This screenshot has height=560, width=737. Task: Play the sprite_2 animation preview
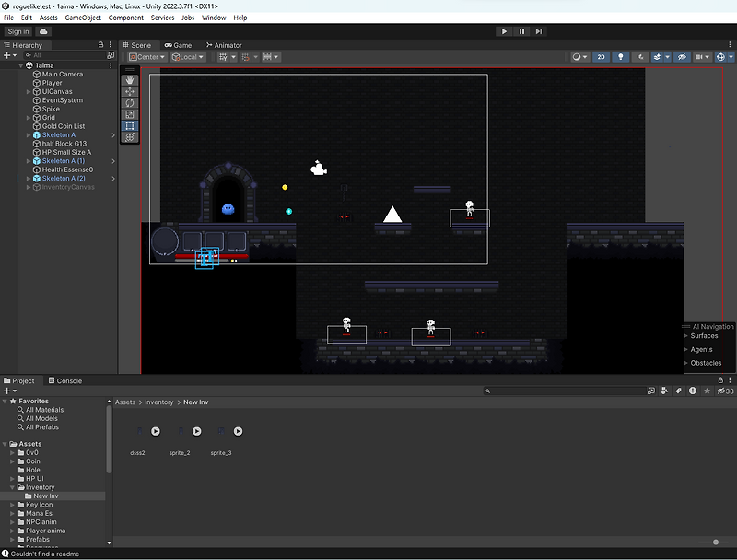(197, 431)
